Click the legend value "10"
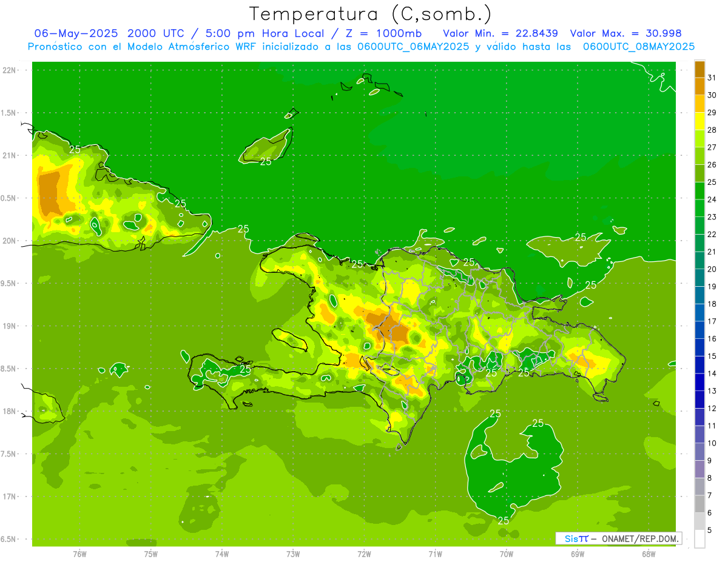728x562 pixels. coord(712,443)
